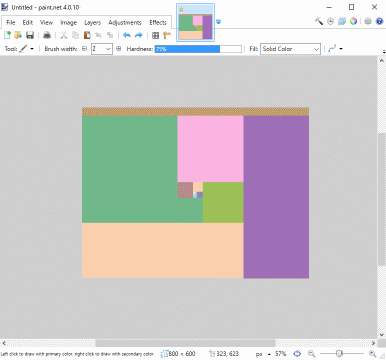
Task: Open the Tools window with the hammer icon
Action: point(319,21)
